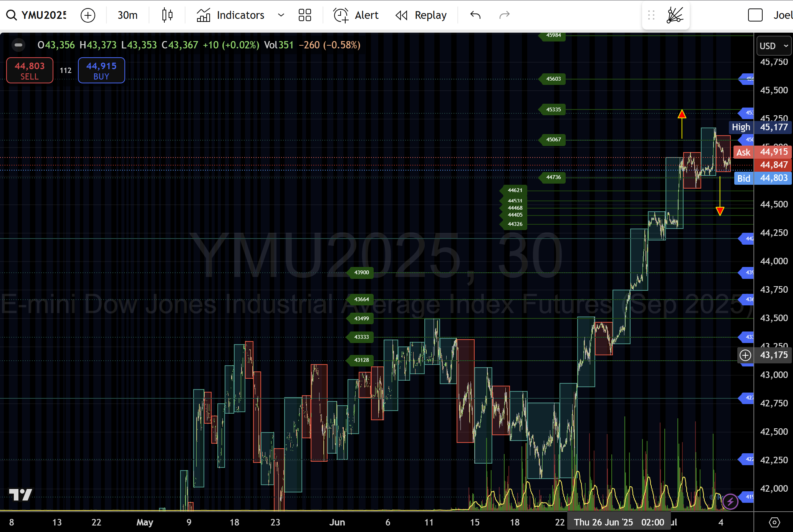Click the 44,803 SELL button
Viewport: 793px width, 532px height.
point(30,70)
